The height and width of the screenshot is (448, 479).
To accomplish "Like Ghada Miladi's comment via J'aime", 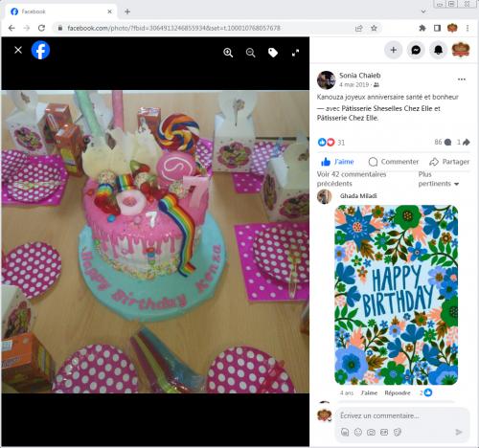I will [369, 393].
